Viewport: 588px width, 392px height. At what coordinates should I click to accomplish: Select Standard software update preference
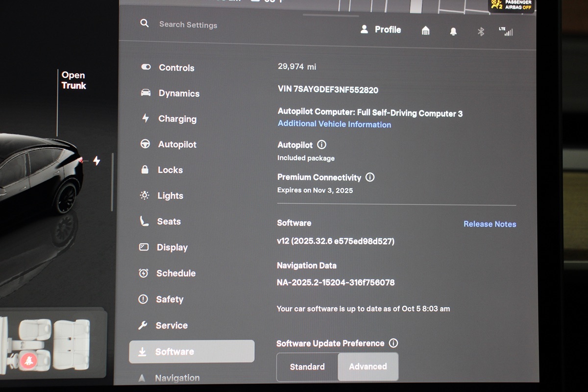[307, 367]
